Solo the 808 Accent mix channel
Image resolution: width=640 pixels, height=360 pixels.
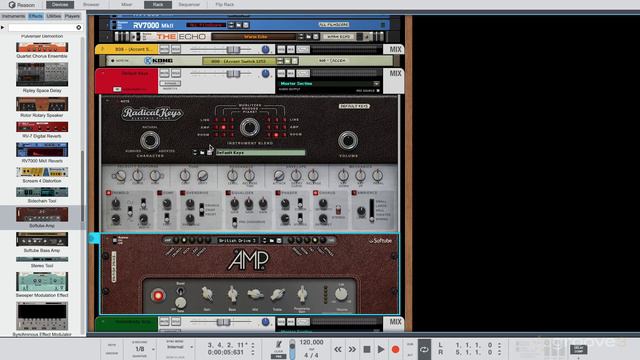click(x=176, y=49)
